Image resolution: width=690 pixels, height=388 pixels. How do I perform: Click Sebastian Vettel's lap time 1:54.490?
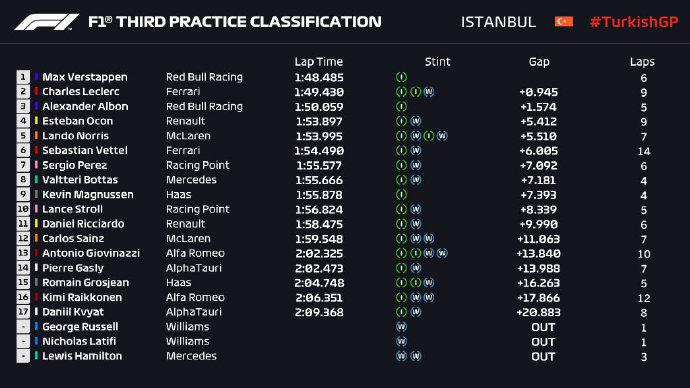pos(319,151)
